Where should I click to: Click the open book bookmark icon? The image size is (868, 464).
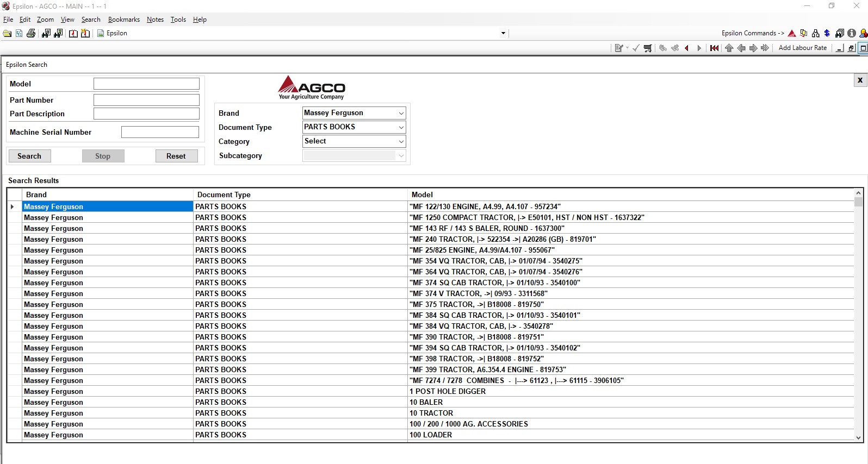(x=73, y=33)
